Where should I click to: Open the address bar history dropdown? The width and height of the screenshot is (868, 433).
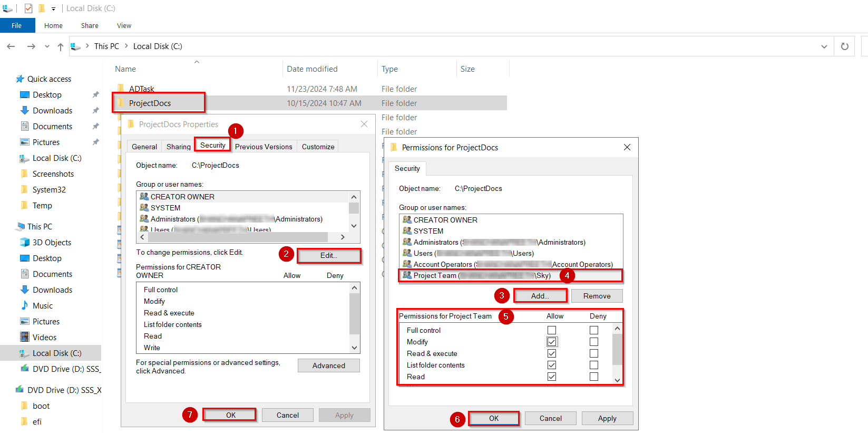pos(824,46)
